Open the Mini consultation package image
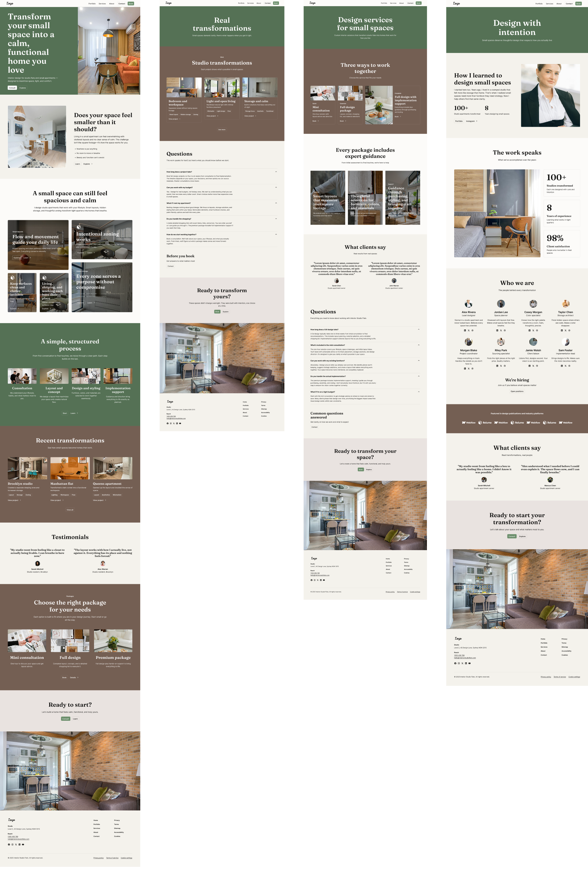Screen dimensions: 588x869 pos(27,640)
